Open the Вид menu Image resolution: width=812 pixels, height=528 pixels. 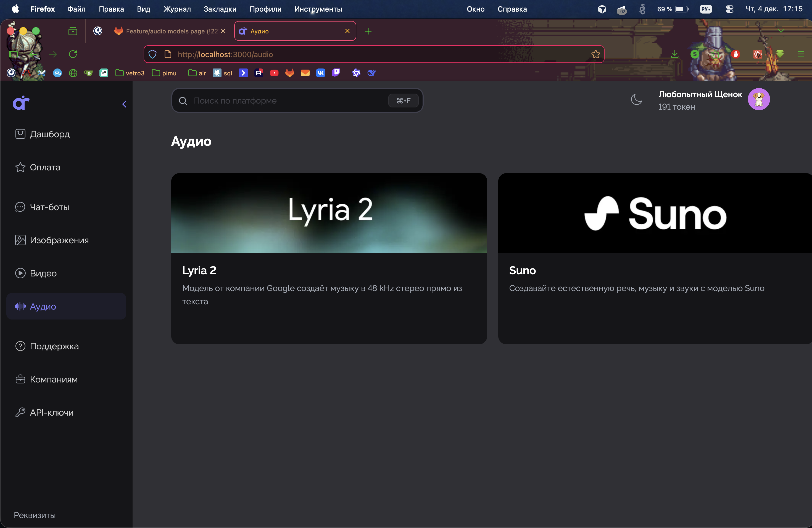[x=144, y=9]
